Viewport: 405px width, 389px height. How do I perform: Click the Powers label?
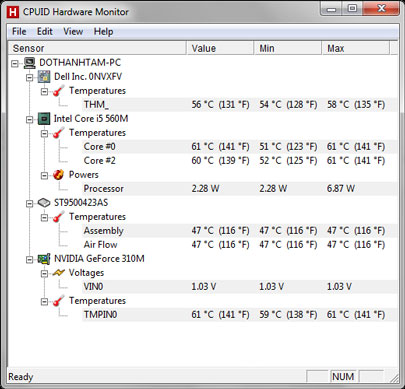pyautogui.click(x=84, y=175)
